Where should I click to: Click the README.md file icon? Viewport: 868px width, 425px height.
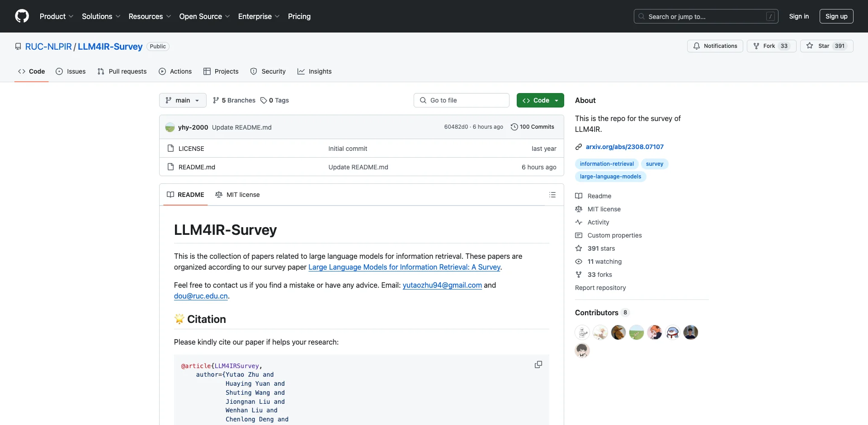pos(170,167)
